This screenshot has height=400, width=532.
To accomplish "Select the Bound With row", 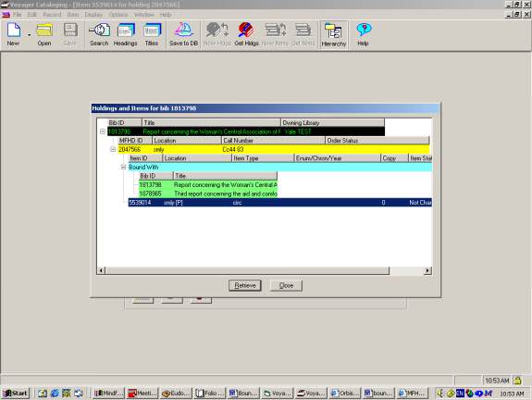I will click(x=280, y=167).
